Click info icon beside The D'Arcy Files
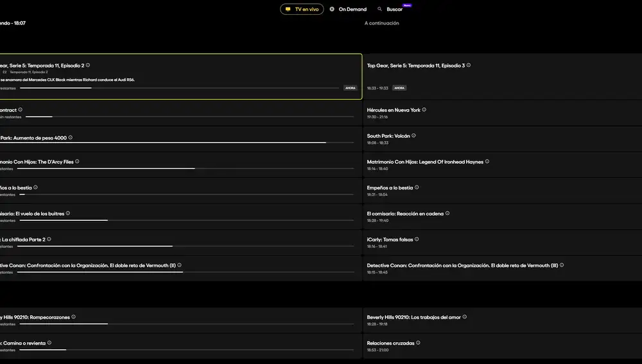Image resolution: width=642 pixels, height=364 pixels. [77, 161]
